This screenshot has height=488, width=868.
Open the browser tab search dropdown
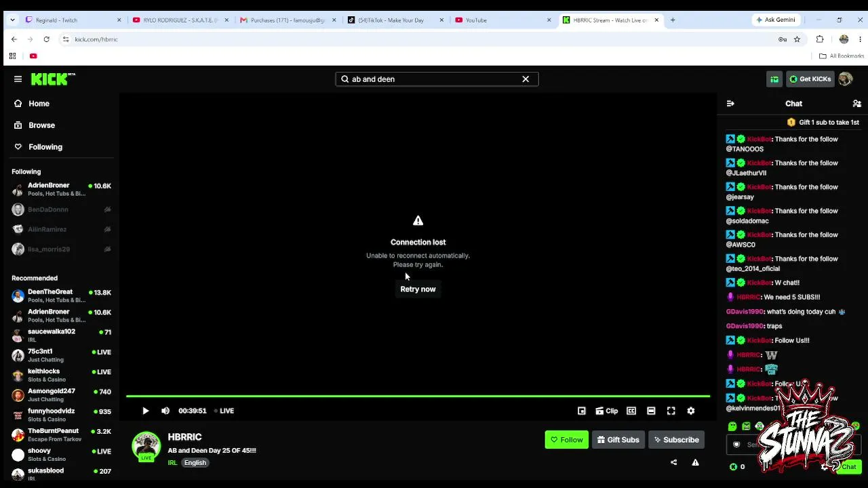click(x=12, y=20)
